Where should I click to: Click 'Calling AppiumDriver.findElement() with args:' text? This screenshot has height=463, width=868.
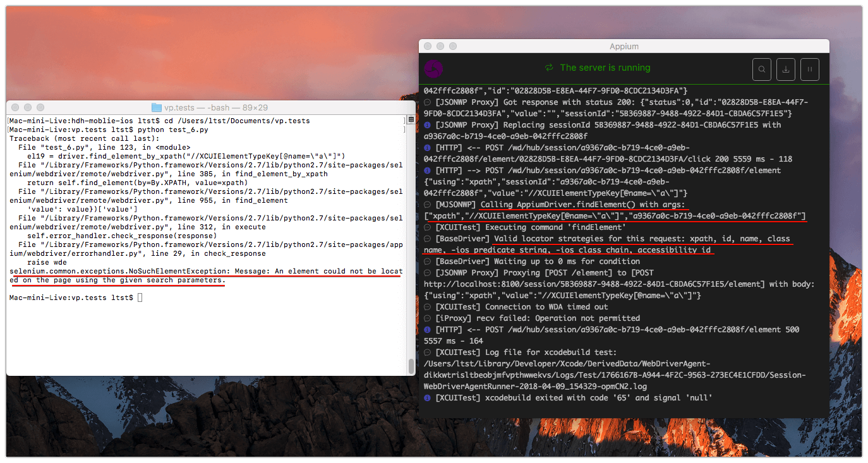point(582,205)
